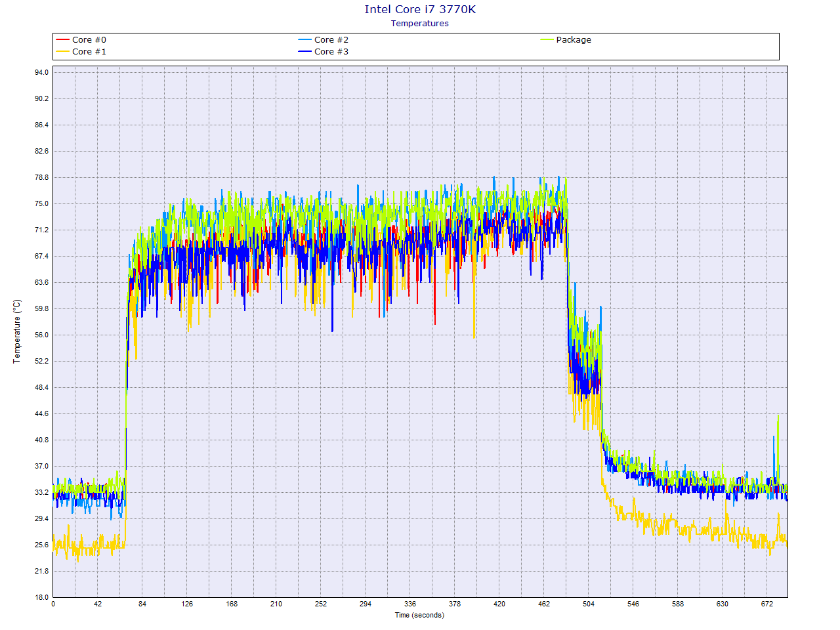
Task: Click the 168 x-axis tick label
Action: pos(232,604)
